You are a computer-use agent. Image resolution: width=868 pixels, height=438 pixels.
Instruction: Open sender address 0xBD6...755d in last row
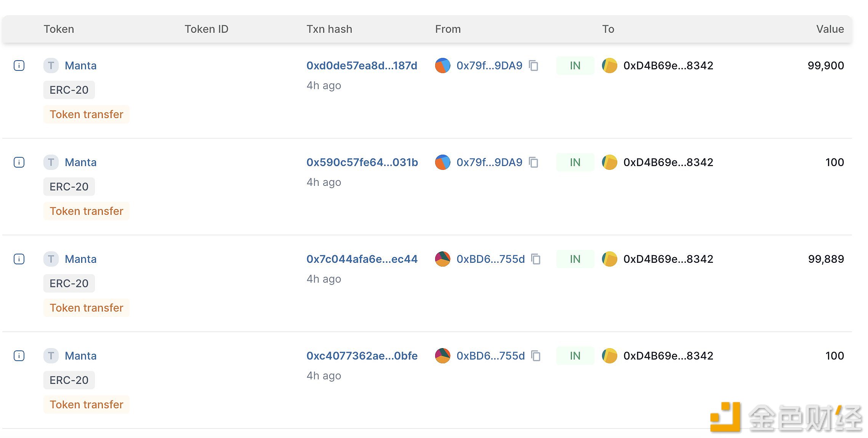pos(490,356)
